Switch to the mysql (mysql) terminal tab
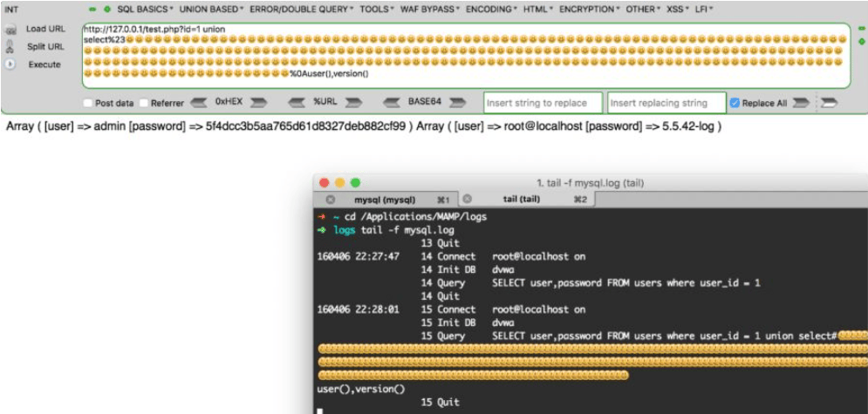The width and height of the screenshot is (868, 414). [x=385, y=200]
